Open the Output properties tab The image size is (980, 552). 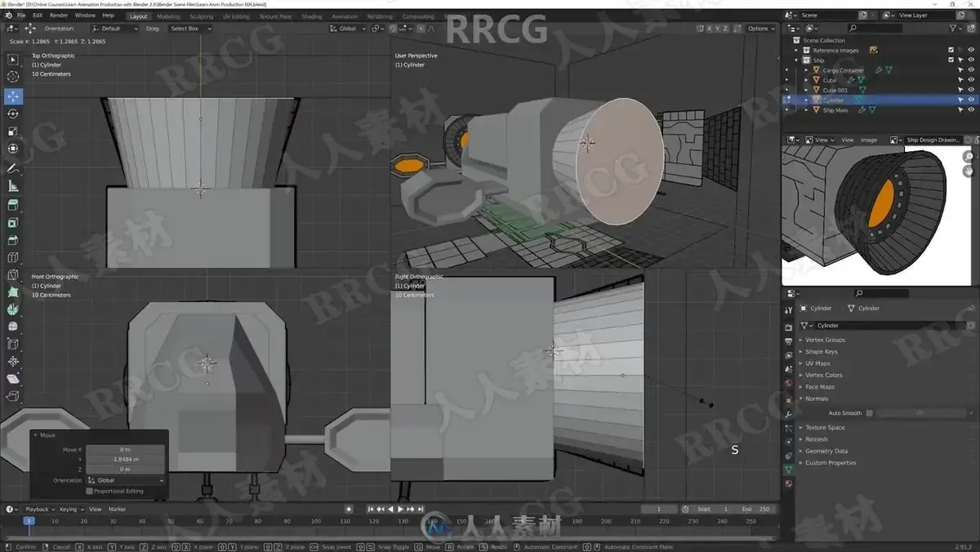coord(789,341)
